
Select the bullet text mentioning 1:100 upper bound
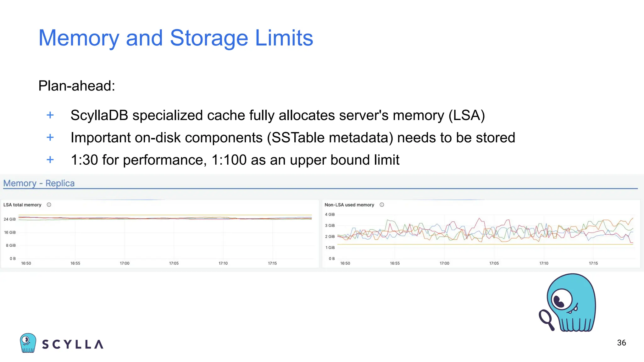235,160
